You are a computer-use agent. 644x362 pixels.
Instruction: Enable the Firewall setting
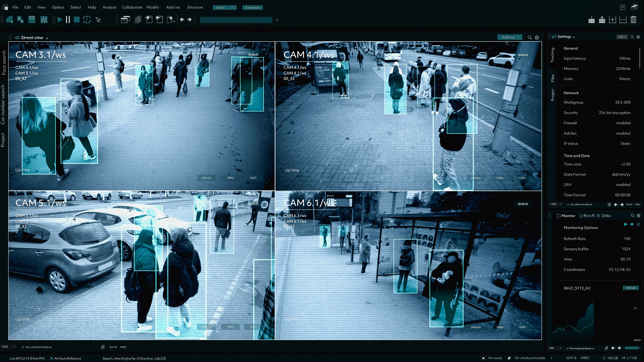pyautogui.click(x=623, y=123)
